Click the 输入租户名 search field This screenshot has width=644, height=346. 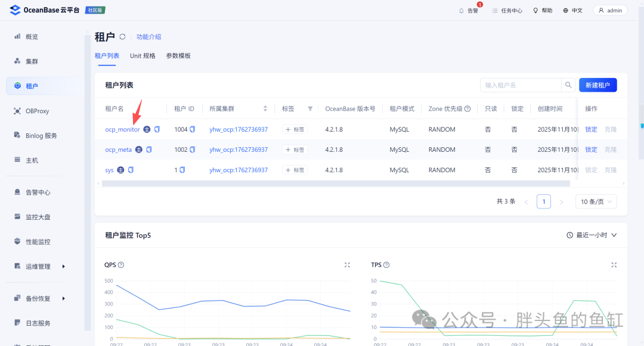[521, 85]
